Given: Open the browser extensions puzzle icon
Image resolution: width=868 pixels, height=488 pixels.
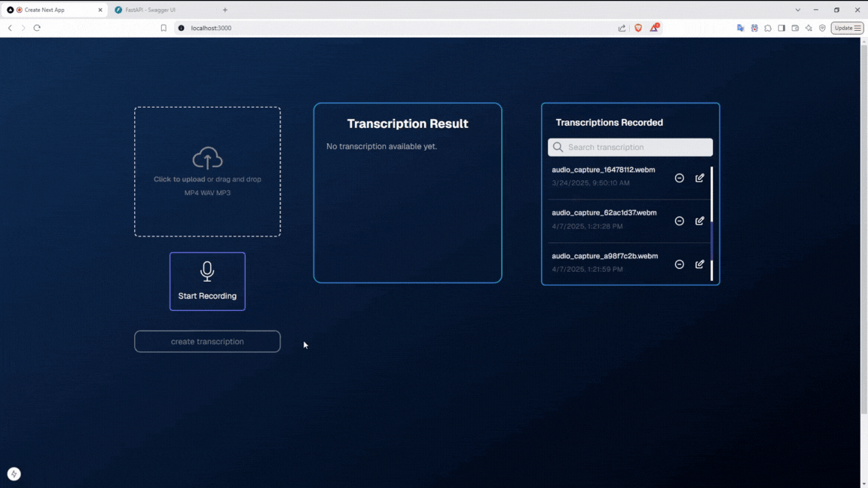Looking at the screenshot, I should tap(768, 28).
